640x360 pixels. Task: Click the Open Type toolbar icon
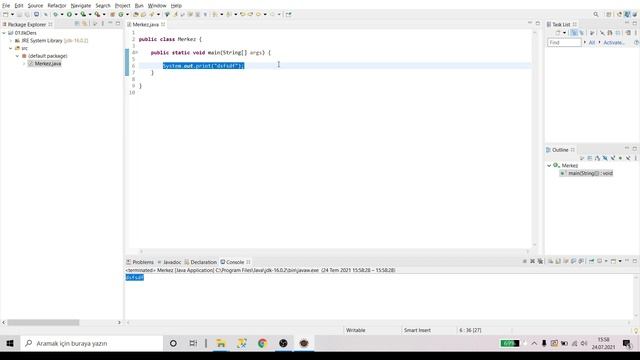tap(136, 14)
